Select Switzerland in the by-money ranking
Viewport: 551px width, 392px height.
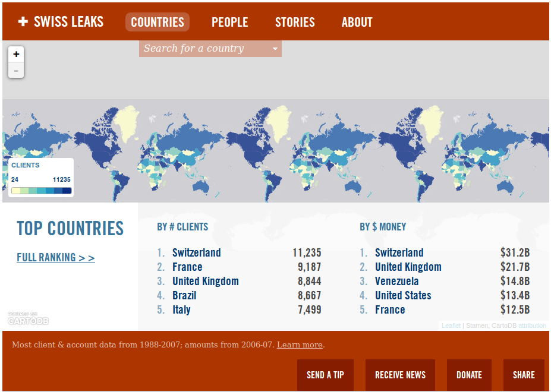[399, 252]
